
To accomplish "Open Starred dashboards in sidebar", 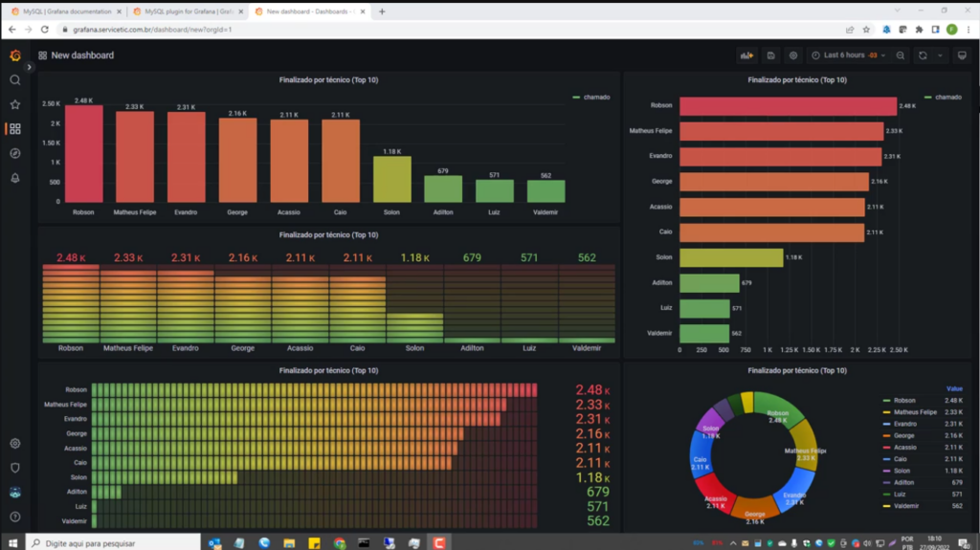I will 14,104.
